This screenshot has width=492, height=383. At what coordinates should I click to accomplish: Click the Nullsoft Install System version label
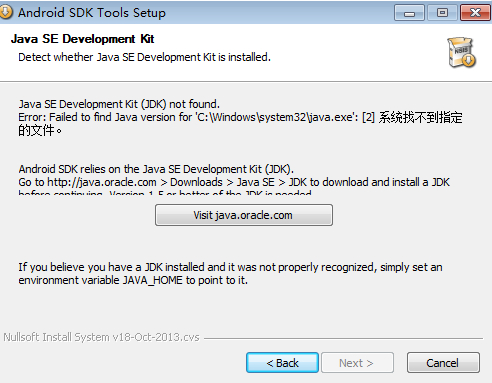[x=101, y=337]
